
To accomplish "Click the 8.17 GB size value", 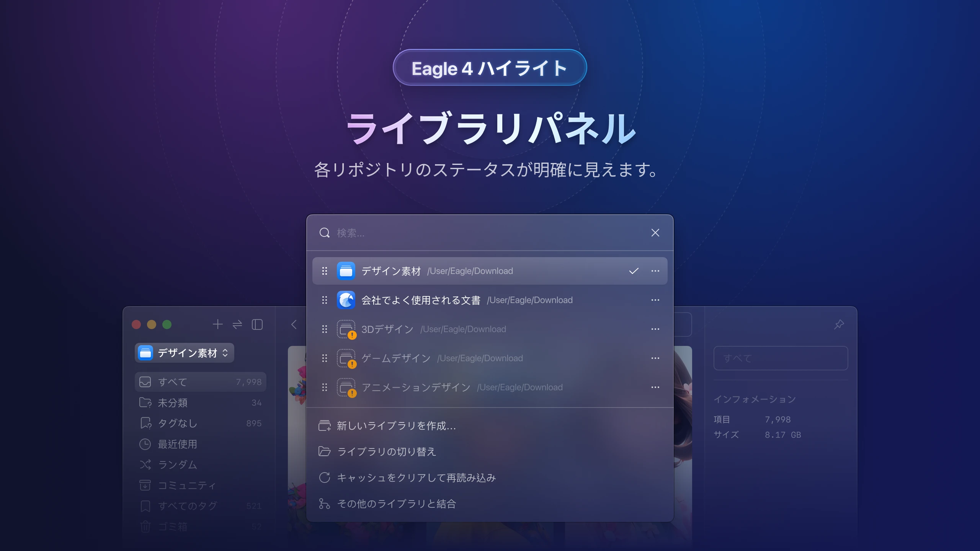I will click(x=783, y=435).
